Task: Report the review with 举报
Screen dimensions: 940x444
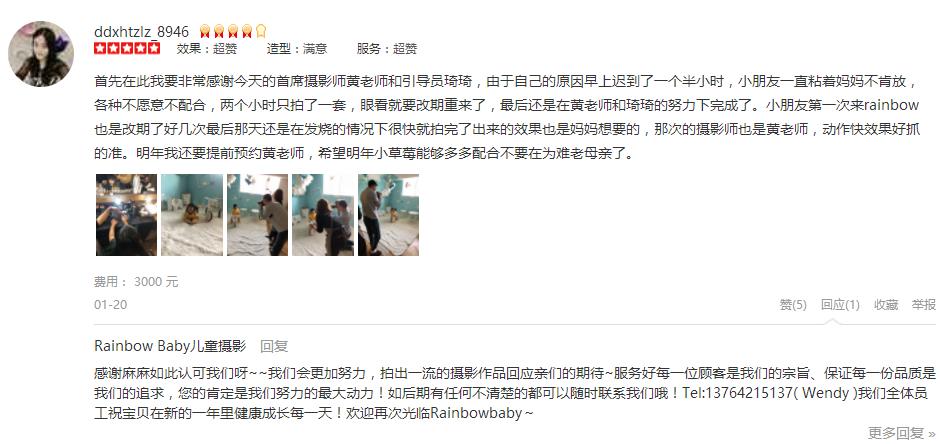Action: coord(924,305)
